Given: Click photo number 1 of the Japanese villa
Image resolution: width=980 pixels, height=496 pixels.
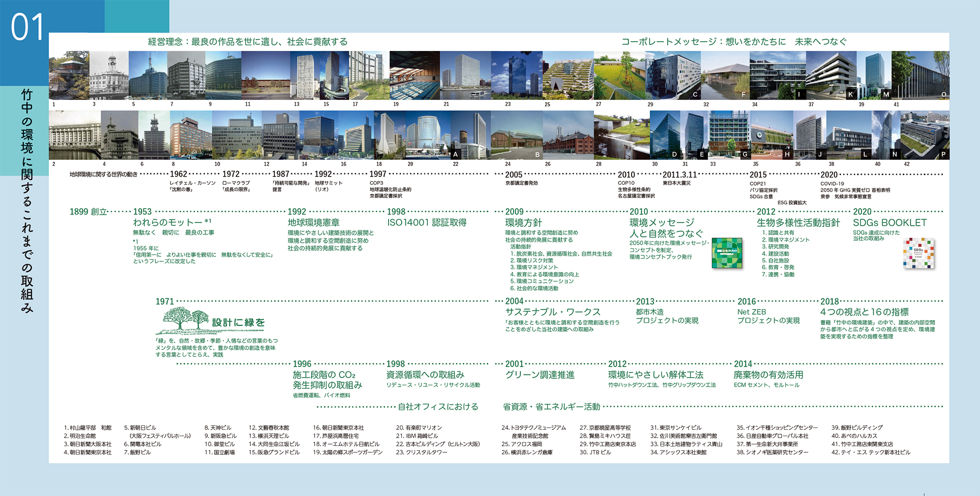Looking at the screenshot, I should click(x=69, y=75).
